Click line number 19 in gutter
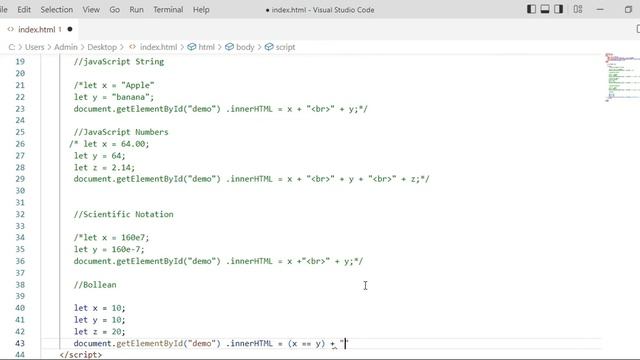This screenshot has height=360, width=640. coord(20,62)
